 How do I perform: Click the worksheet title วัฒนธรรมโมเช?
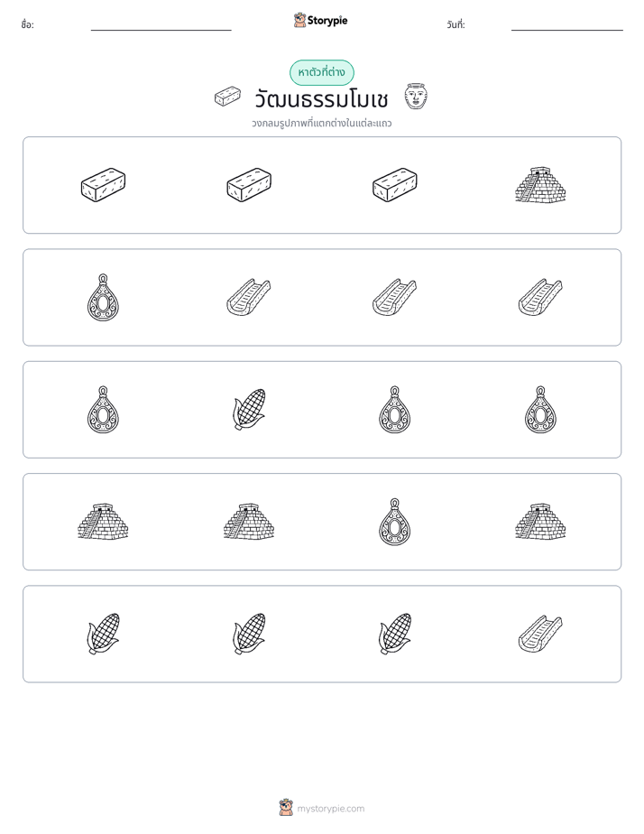pos(321,99)
